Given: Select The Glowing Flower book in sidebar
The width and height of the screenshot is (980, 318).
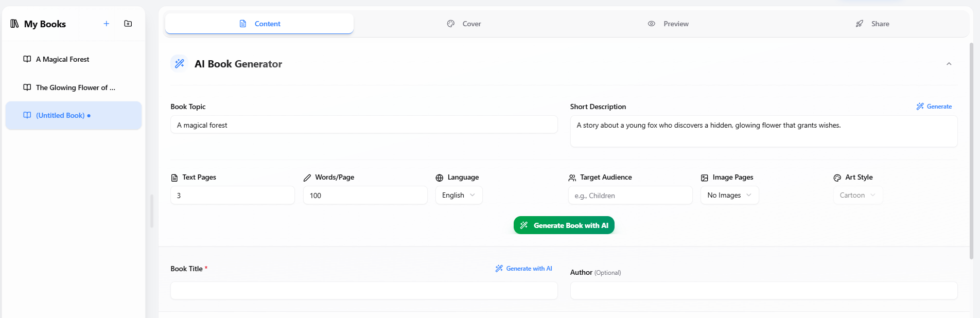Looking at the screenshot, I should [75, 87].
